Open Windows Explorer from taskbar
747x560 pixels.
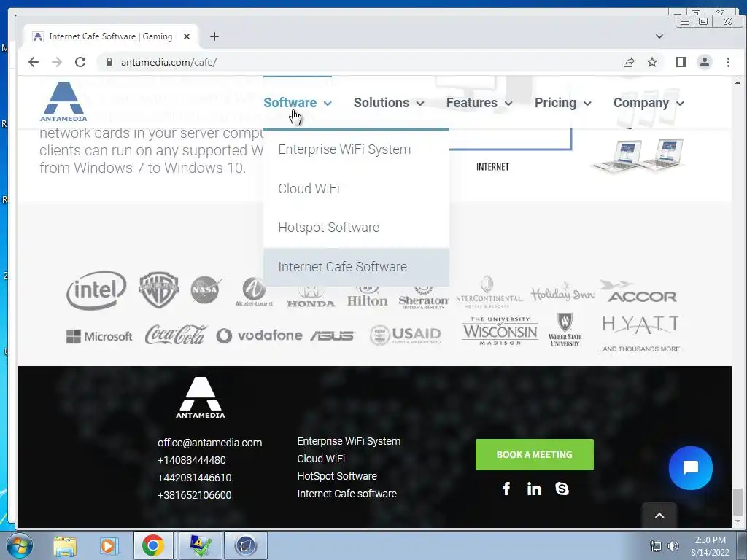coord(65,545)
